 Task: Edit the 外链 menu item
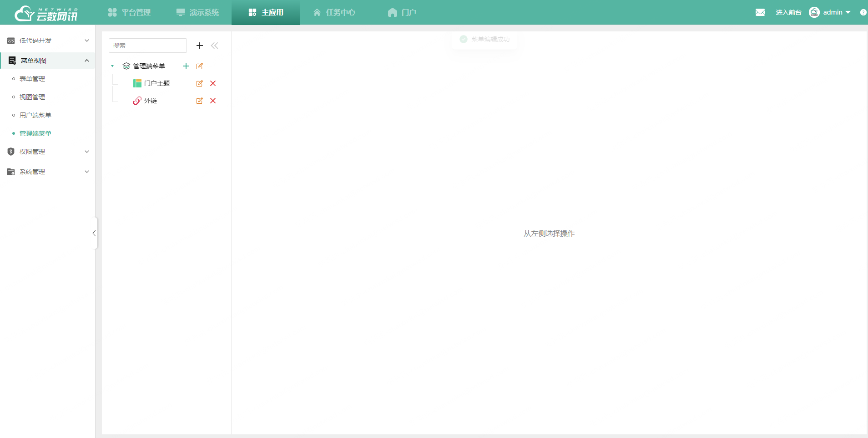tap(199, 101)
